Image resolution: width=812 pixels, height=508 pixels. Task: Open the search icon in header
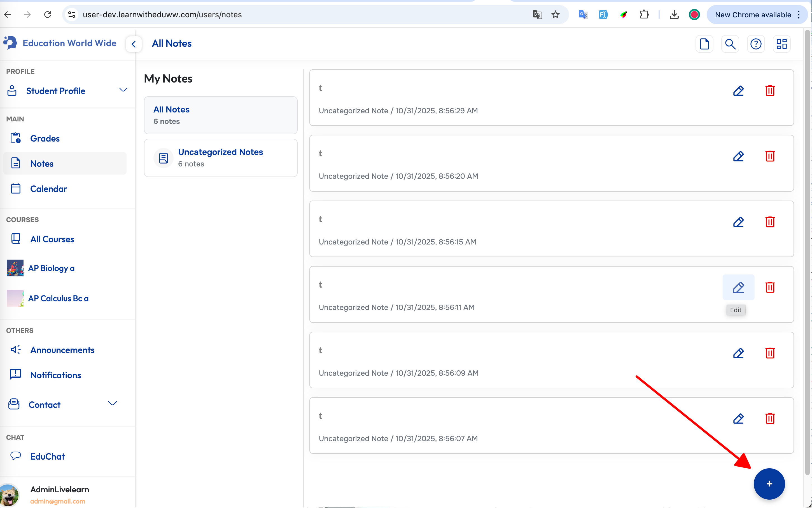pyautogui.click(x=730, y=44)
